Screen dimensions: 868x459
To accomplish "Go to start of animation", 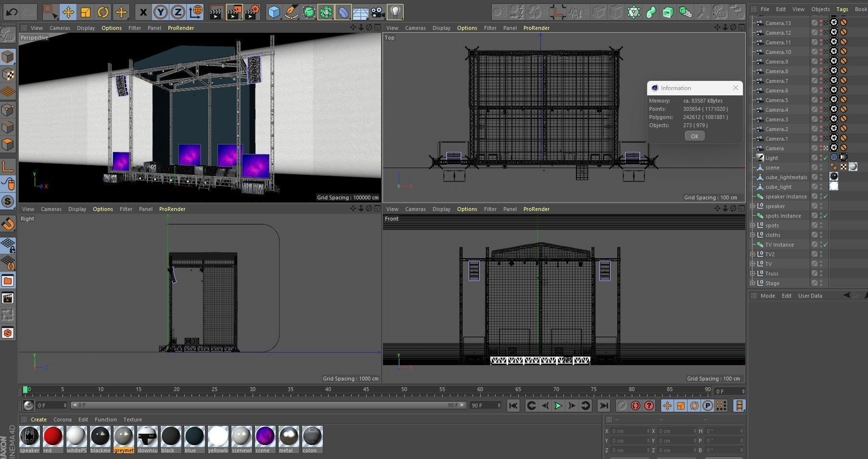I will [513, 406].
